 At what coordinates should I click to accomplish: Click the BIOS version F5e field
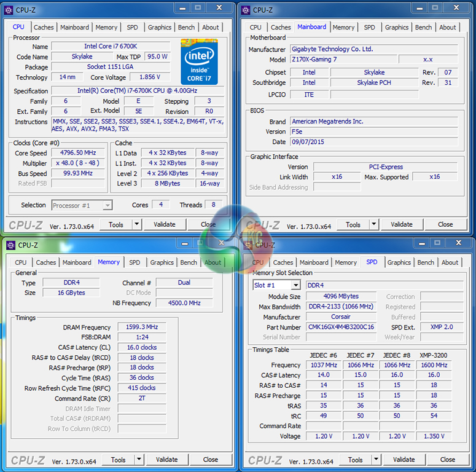coord(374,132)
